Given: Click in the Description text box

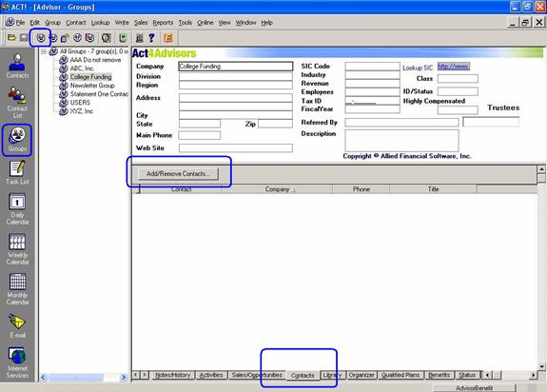Looking at the screenshot, I should pyautogui.click(x=401, y=141).
